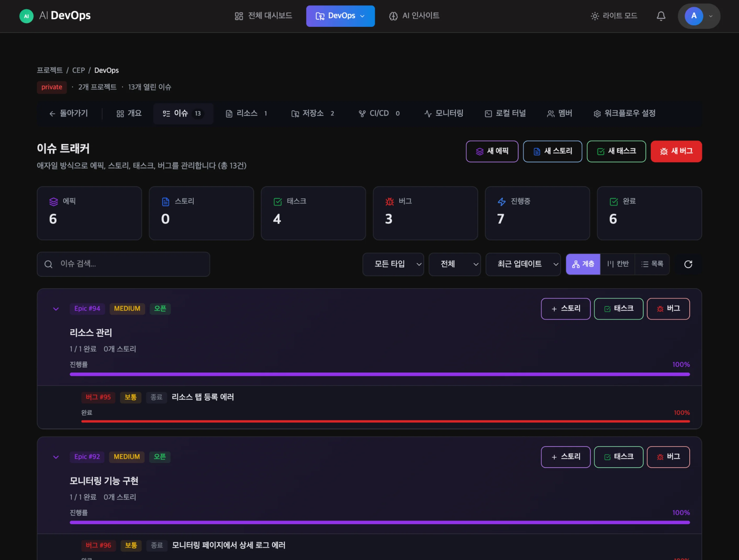Refresh the issue list
Image resolution: width=739 pixels, height=560 pixels.
(x=688, y=264)
